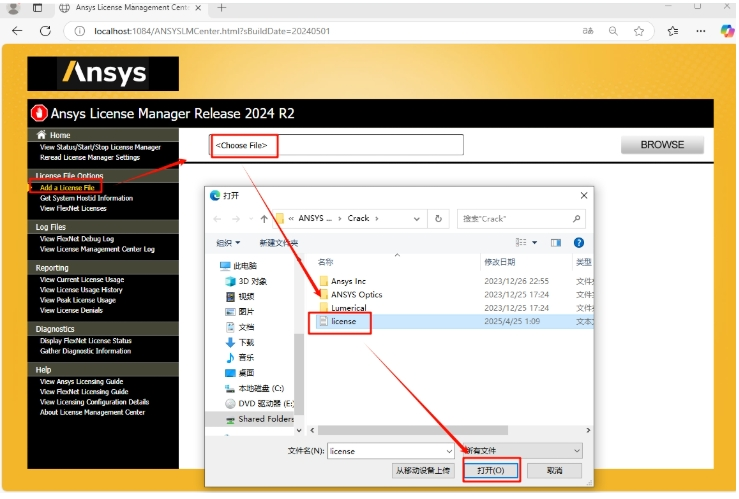Viewport: 739px width, 499px height.
Task: Click the zoom magnifier icon in address bar
Action: pos(613,31)
